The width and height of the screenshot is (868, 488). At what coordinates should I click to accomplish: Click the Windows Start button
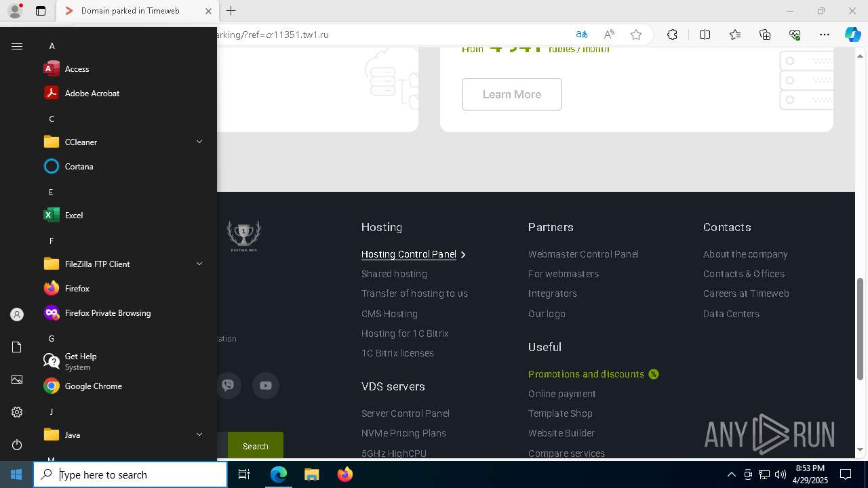16,474
